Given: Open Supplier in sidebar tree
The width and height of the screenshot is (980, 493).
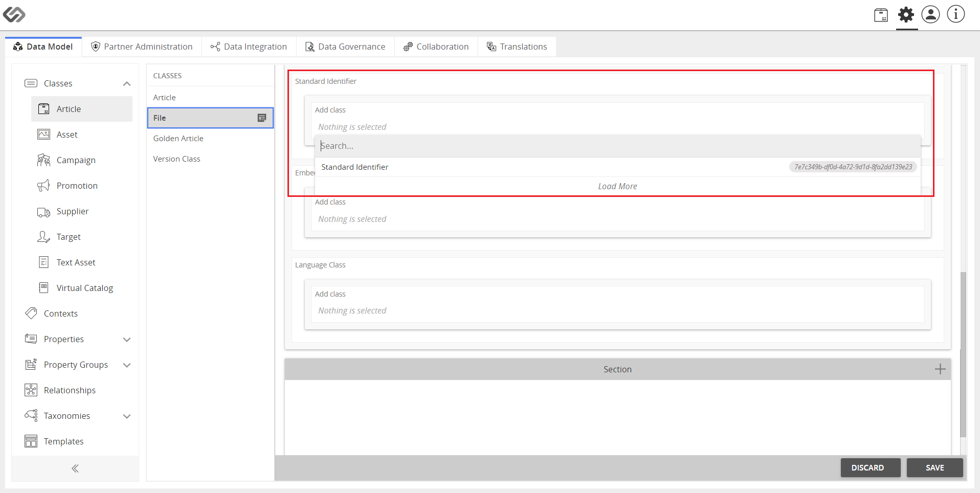Looking at the screenshot, I should pos(82,211).
